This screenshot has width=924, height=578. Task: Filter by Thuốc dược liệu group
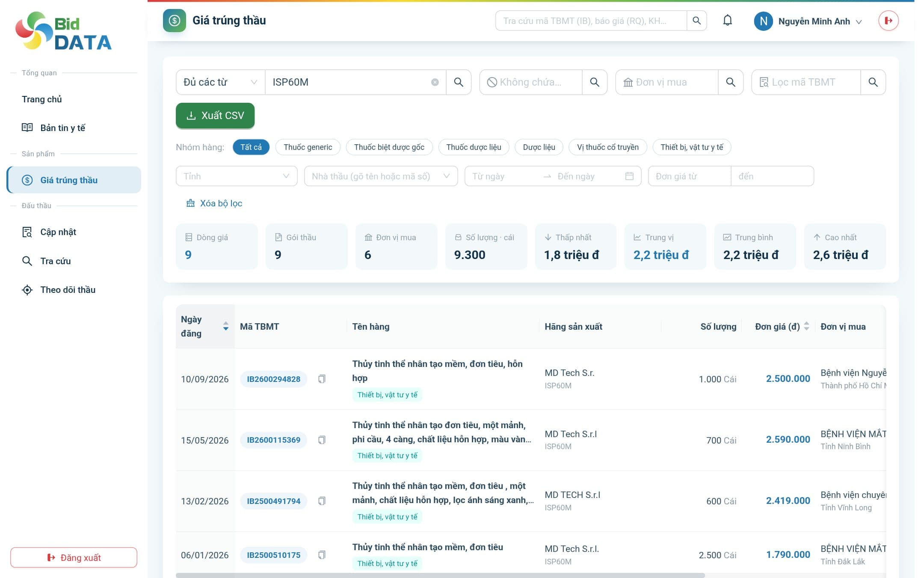(x=474, y=147)
